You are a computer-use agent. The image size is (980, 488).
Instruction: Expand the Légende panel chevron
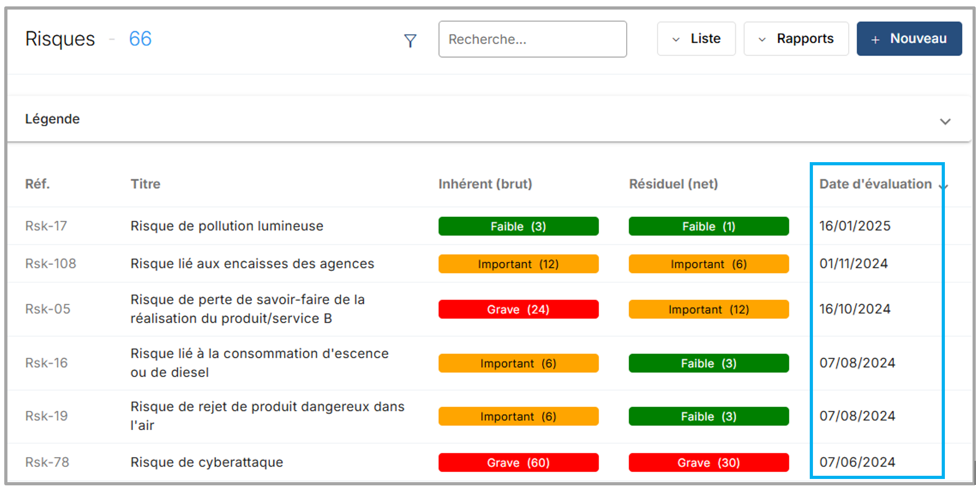[x=945, y=121]
